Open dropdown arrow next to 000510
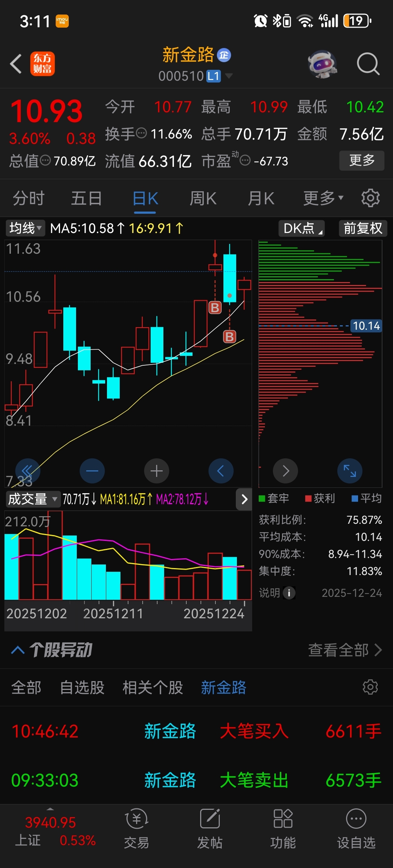The height and width of the screenshot is (868, 393). [x=229, y=76]
